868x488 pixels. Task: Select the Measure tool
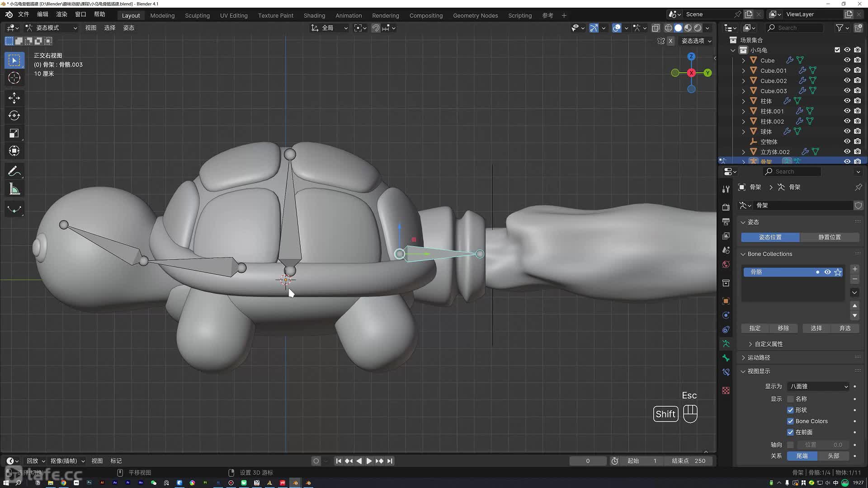(x=14, y=189)
